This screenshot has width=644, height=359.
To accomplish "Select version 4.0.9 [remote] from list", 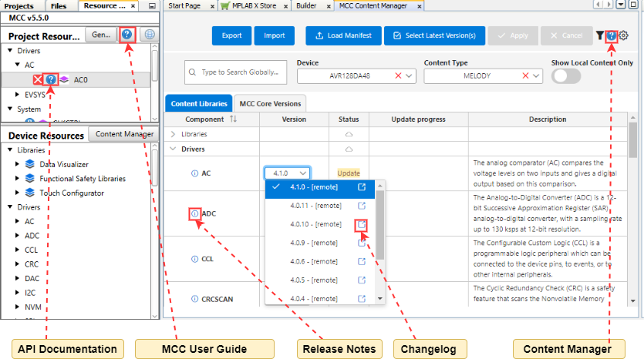I will point(315,243).
